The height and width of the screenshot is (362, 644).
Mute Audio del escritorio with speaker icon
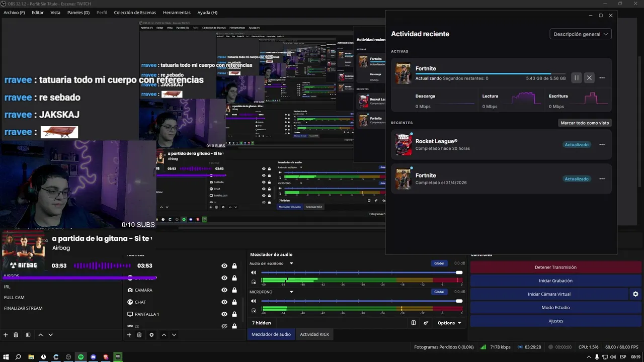pos(254,273)
